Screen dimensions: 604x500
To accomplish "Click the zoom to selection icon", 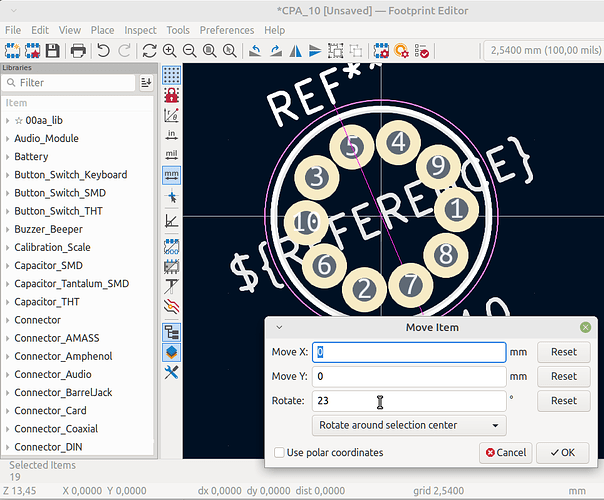I will coord(230,50).
